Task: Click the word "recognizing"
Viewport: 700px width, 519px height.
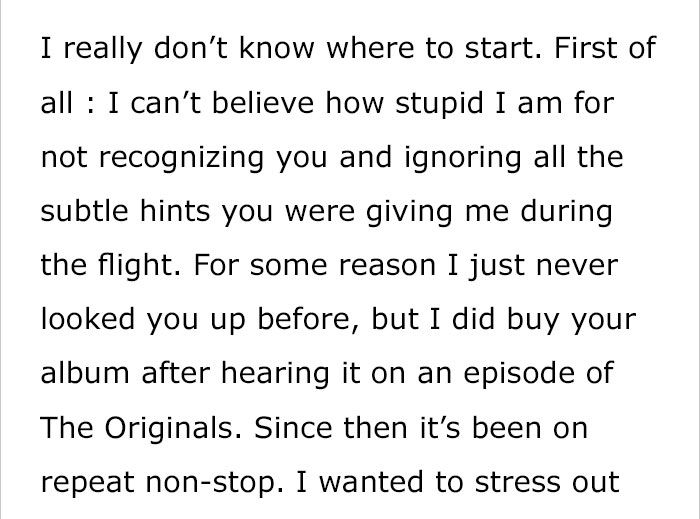Action: 181,158
